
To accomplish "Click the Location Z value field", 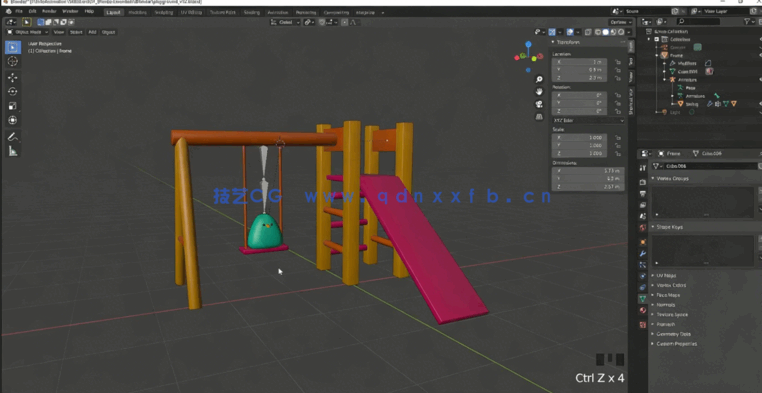I will tap(579, 78).
